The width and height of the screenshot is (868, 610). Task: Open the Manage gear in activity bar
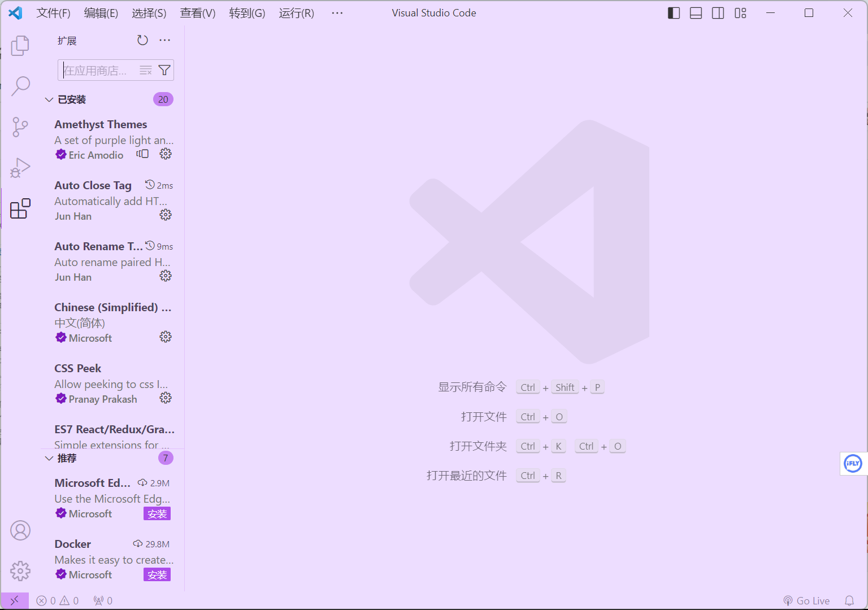pos(20,571)
